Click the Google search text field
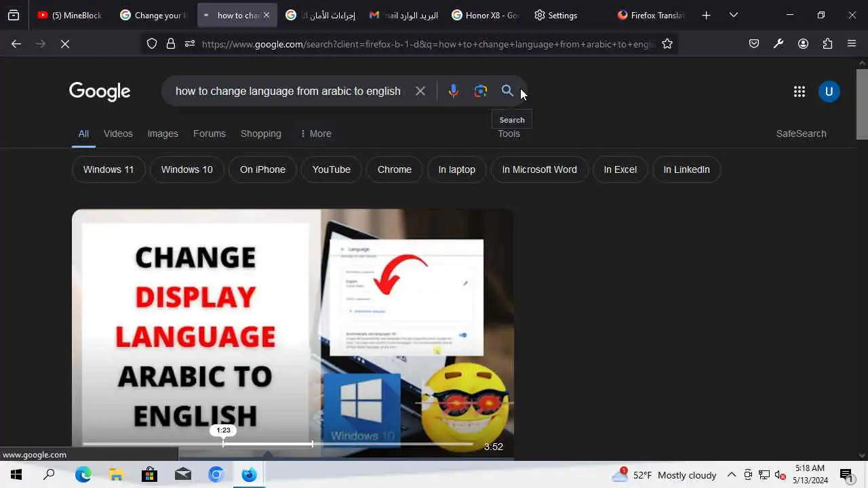 pos(288,91)
